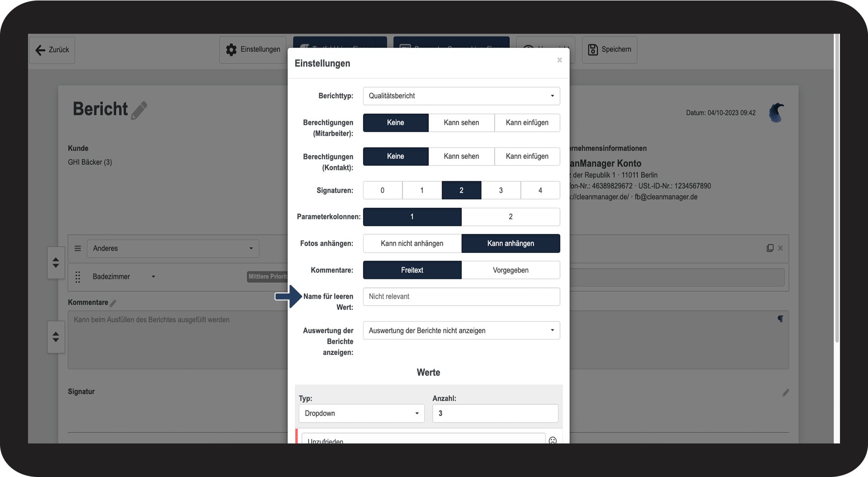Click the page scrollbar on the right
The image size is (868, 477).
[837, 189]
